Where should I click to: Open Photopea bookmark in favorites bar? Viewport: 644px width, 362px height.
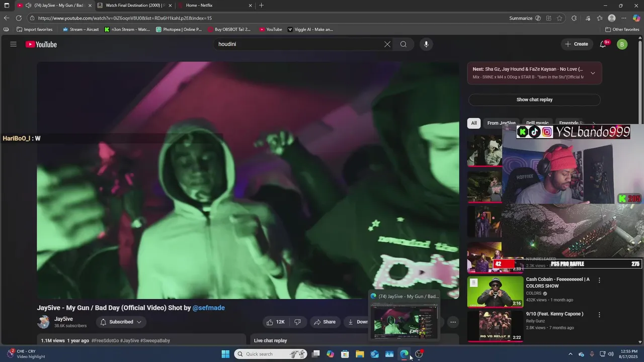tap(179, 29)
